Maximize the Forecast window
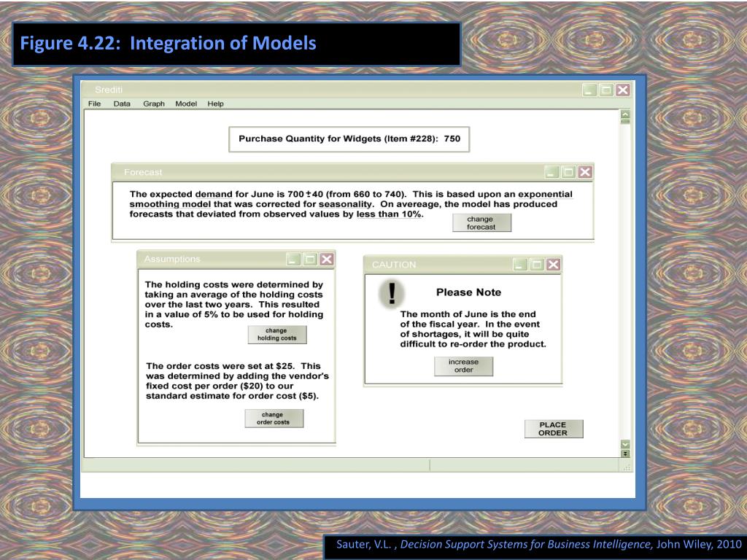Viewport: 747px width, 560px height. 568,172
